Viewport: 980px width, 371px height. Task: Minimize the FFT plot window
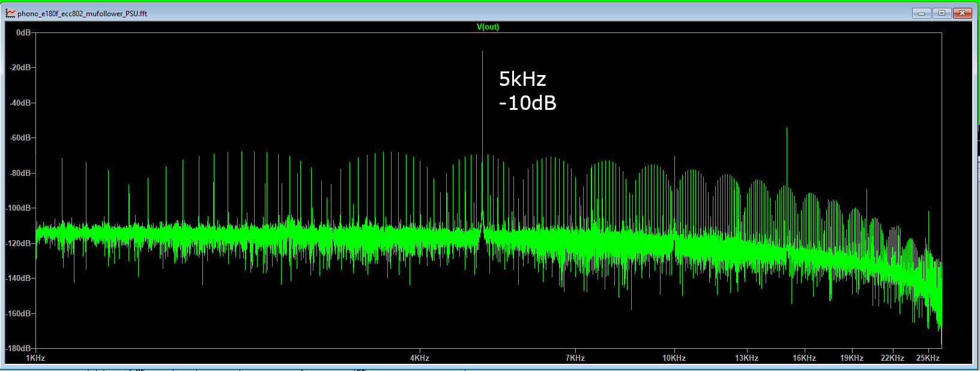(921, 13)
